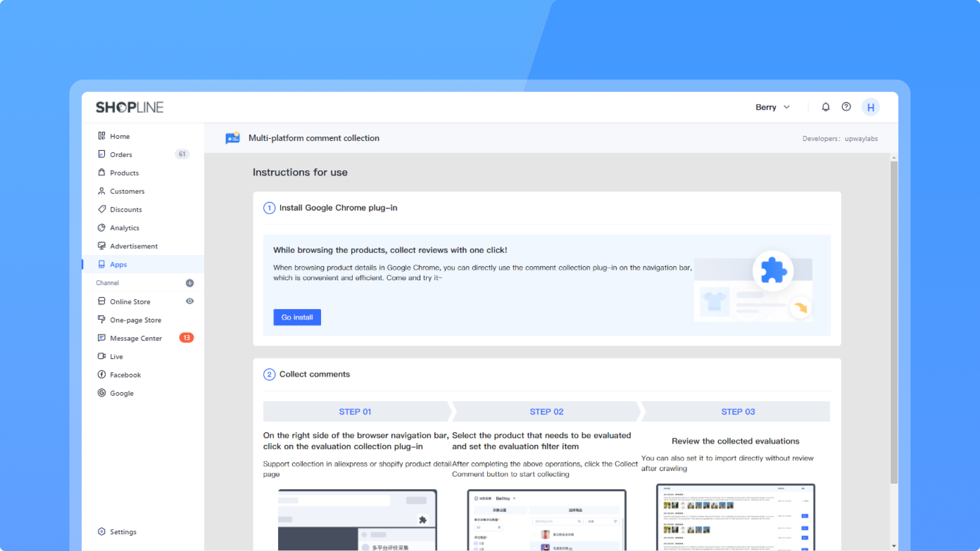The image size is (980, 551).
Task: Click the Multi-platform comment collection app icon
Action: [233, 138]
